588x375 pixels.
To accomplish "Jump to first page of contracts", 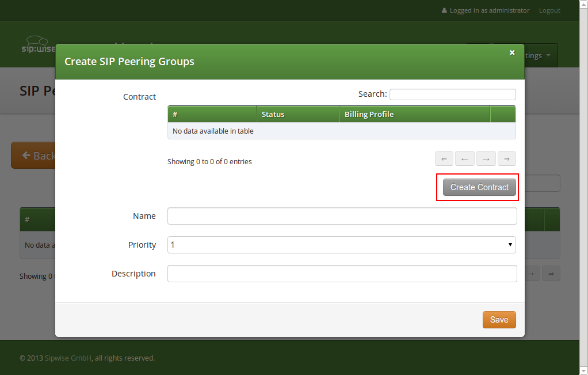I will 444,158.
